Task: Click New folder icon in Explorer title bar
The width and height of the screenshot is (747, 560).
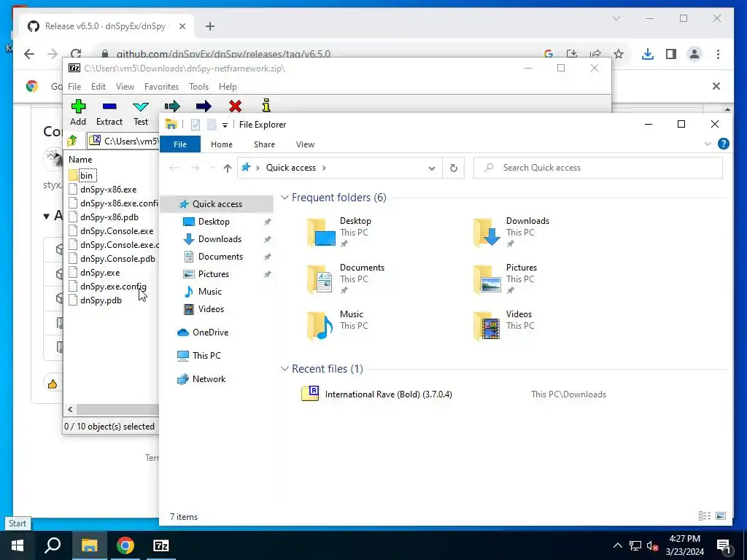Action: coord(212,125)
